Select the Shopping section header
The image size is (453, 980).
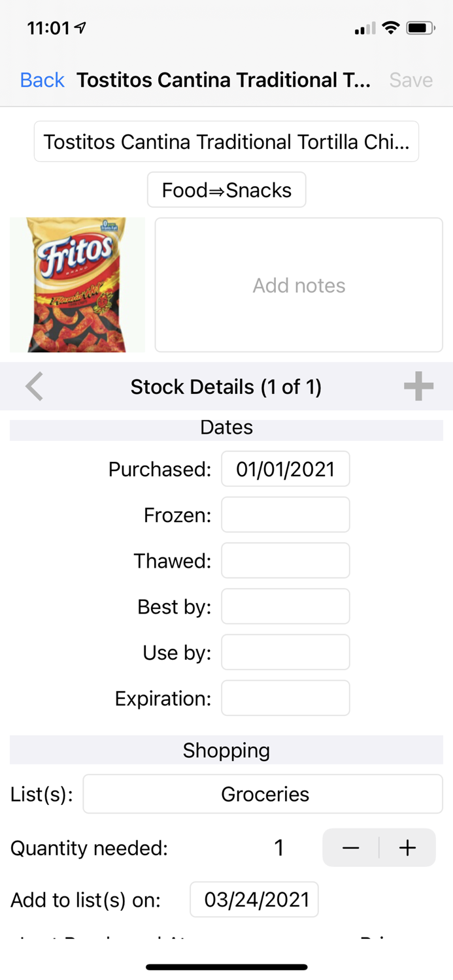tap(226, 749)
